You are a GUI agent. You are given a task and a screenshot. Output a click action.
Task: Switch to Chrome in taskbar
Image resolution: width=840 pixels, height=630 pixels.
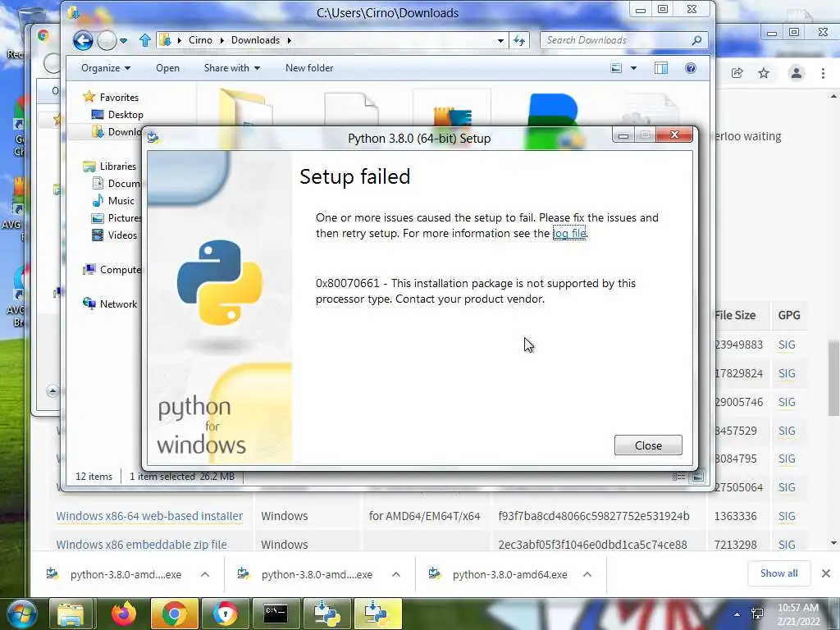point(174,614)
